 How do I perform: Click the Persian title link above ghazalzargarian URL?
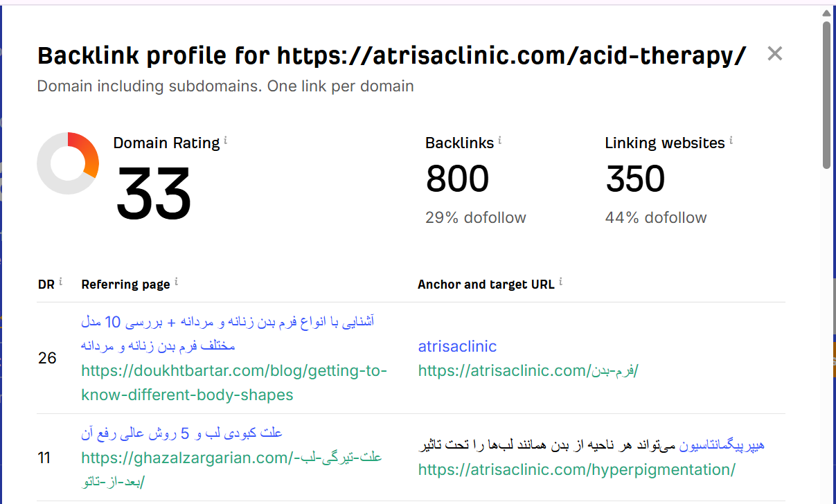(181, 433)
